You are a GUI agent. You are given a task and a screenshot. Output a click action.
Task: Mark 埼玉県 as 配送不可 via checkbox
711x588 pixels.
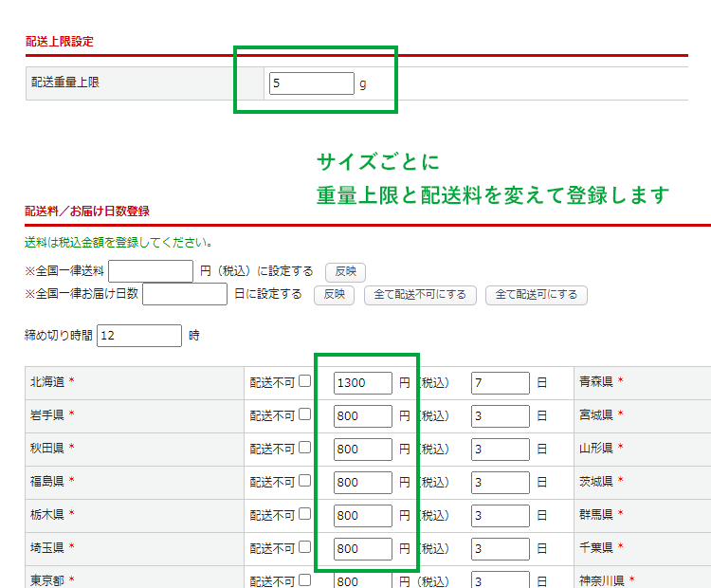(304, 548)
